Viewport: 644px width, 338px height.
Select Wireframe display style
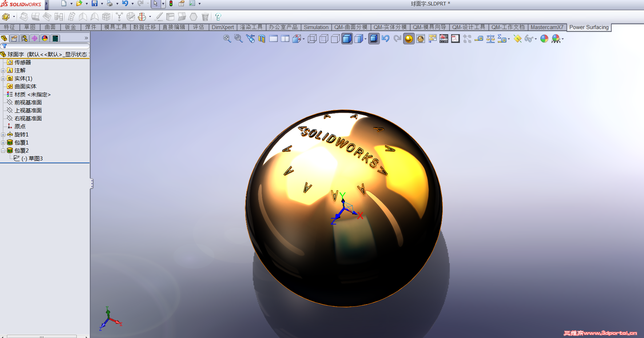[312, 39]
